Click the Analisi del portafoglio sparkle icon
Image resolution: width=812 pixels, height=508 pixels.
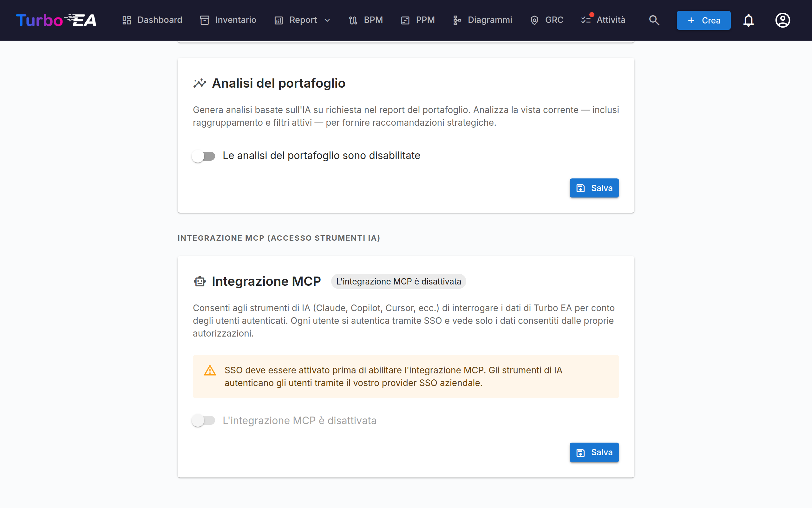[x=200, y=83]
